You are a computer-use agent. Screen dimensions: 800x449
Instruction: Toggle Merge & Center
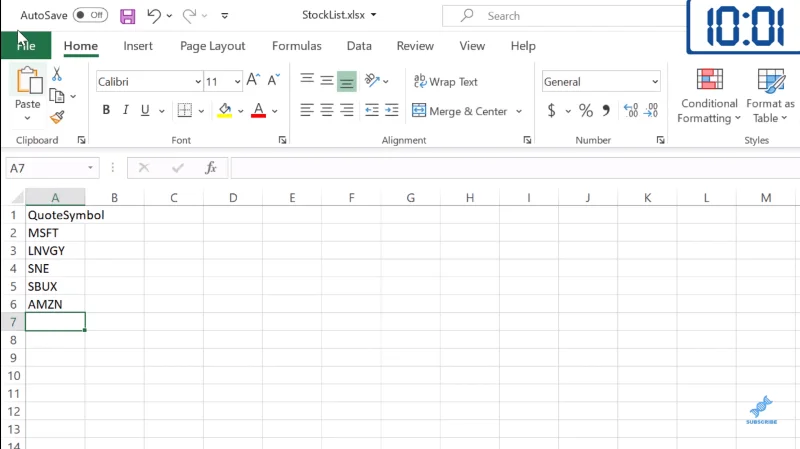click(459, 111)
